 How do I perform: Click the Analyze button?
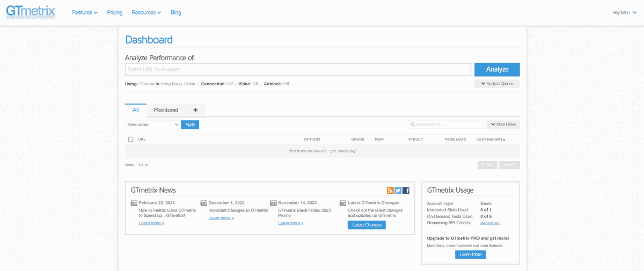click(x=497, y=69)
